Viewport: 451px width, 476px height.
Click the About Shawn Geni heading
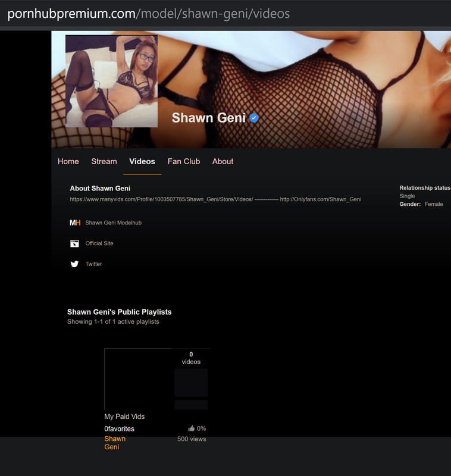(x=100, y=189)
